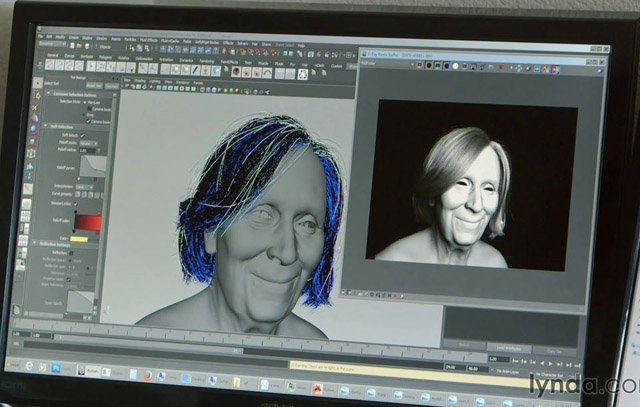The image size is (640, 407).
Task: Open Firefox from the Windows taskbar
Action: pos(146,376)
